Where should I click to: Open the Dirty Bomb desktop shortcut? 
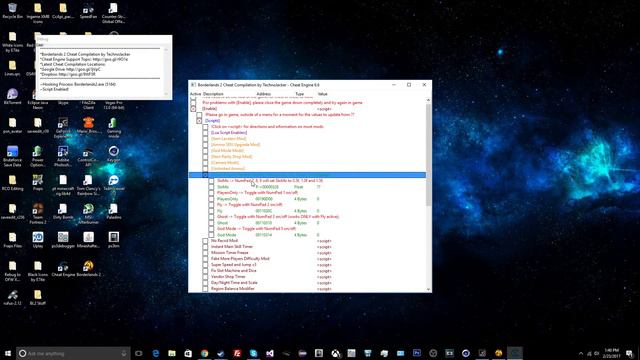pos(63,211)
